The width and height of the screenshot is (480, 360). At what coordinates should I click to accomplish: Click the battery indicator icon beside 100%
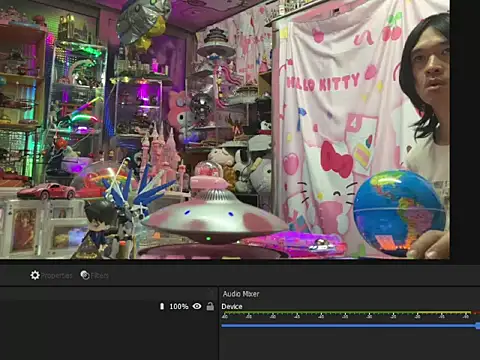click(162, 306)
